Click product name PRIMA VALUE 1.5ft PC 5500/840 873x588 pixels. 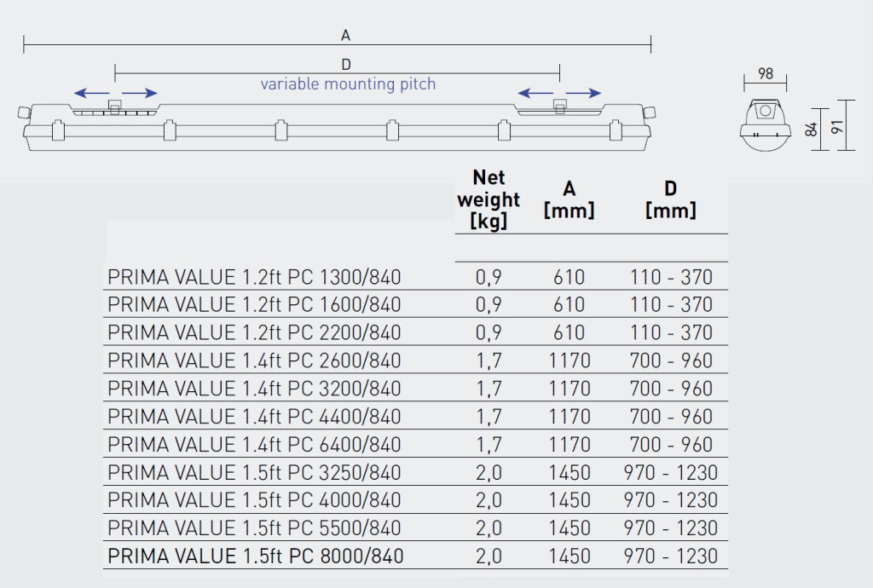click(x=254, y=527)
